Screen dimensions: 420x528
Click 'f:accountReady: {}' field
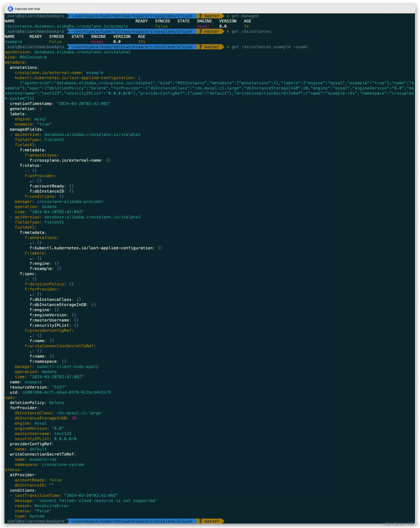click(x=52, y=186)
